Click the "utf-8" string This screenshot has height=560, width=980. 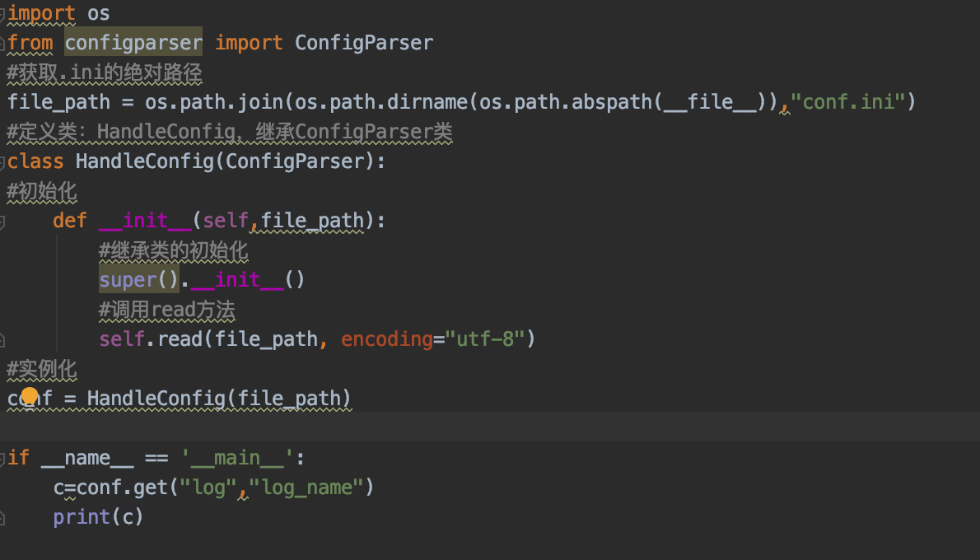click(485, 339)
